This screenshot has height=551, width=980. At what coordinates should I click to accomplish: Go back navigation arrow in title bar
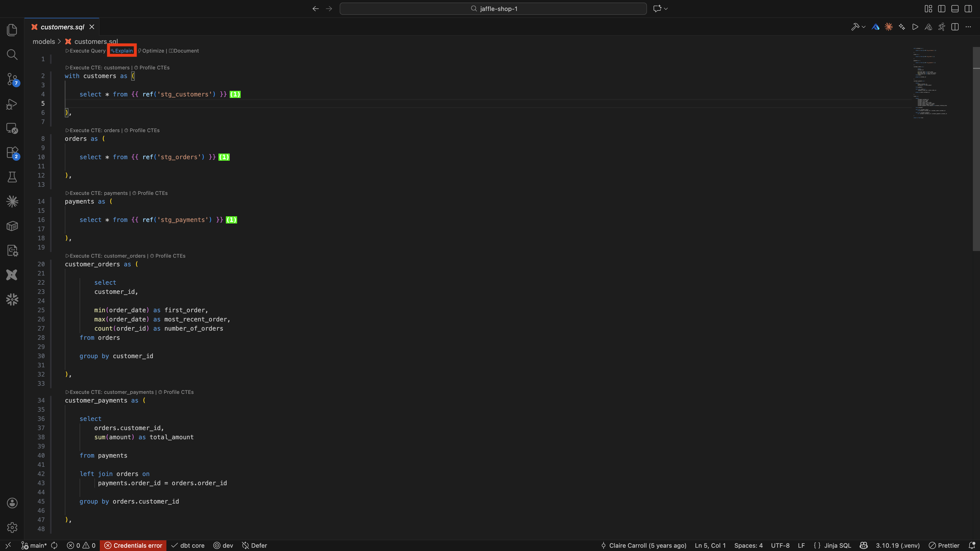(x=315, y=9)
